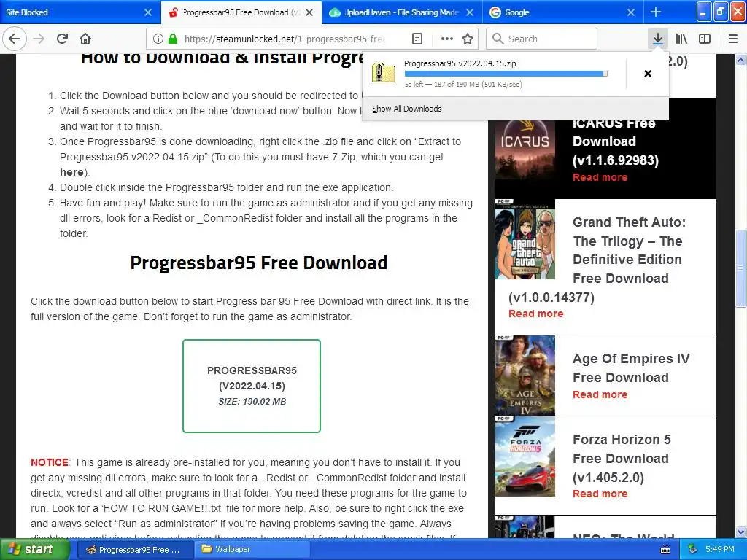Close the Progressbar95 tab
Image resolution: width=747 pixels, height=560 pixels.
[309, 12]
